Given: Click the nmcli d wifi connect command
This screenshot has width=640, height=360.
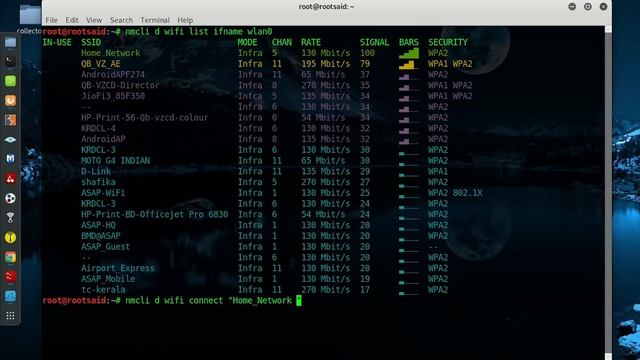Looking at the screenshot, I should point(209,300).
